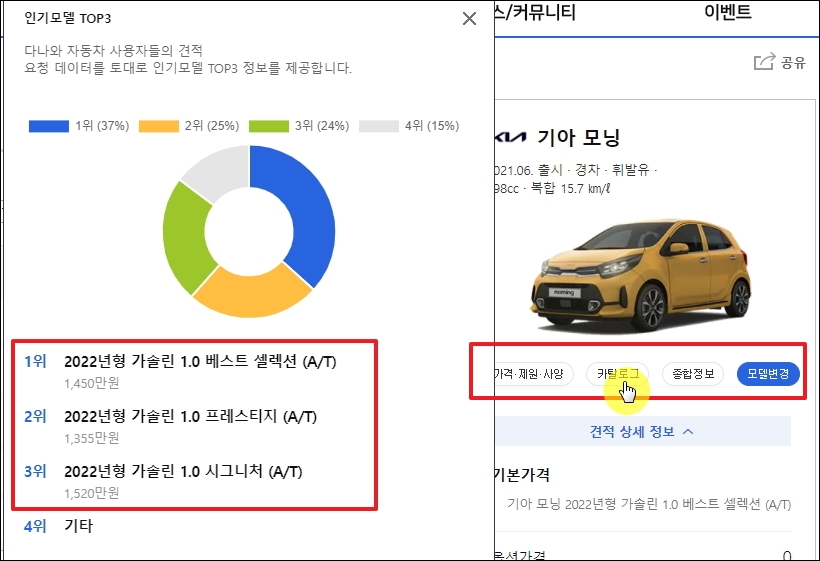Click the 기본가격 heading

(x=522, y=475)
